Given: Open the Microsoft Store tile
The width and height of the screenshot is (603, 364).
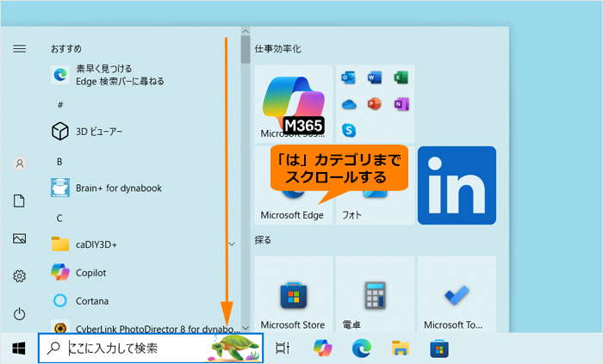Looking at the screenshot, I should pos(294,294).
